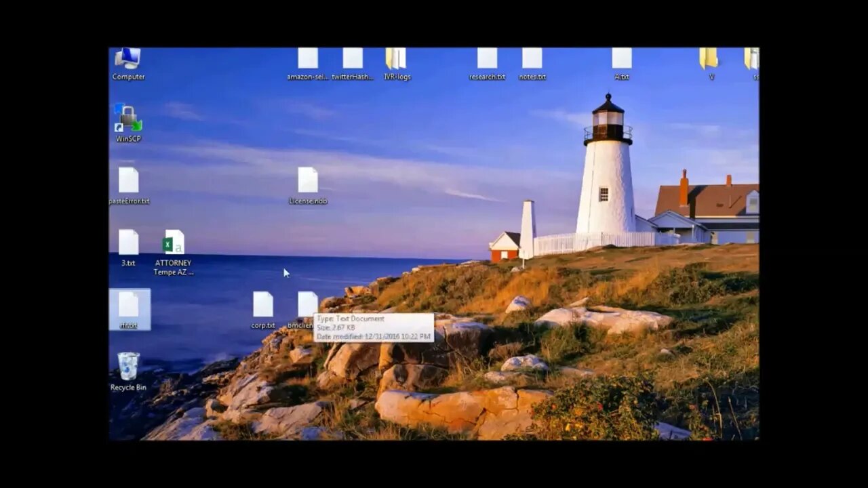The height and width of the screenshot is (488, 868).
Task: Select the 3.txt file icon
Action: point(128,247)
